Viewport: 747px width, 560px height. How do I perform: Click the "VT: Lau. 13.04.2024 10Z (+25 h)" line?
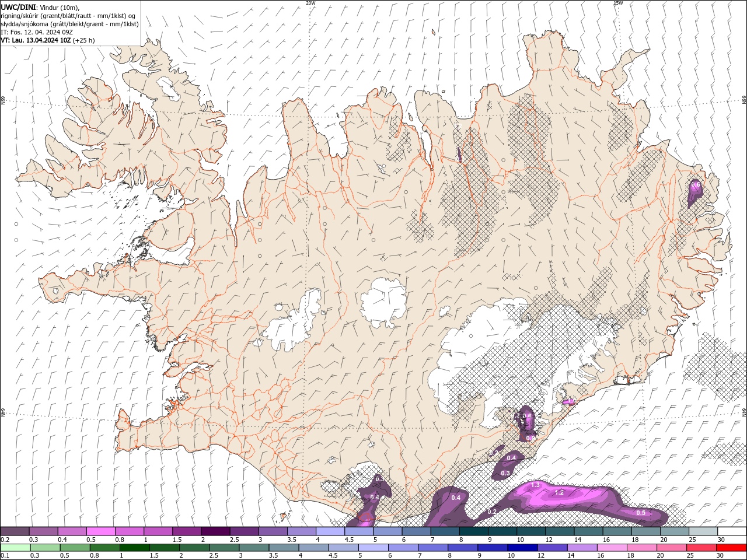48,40
